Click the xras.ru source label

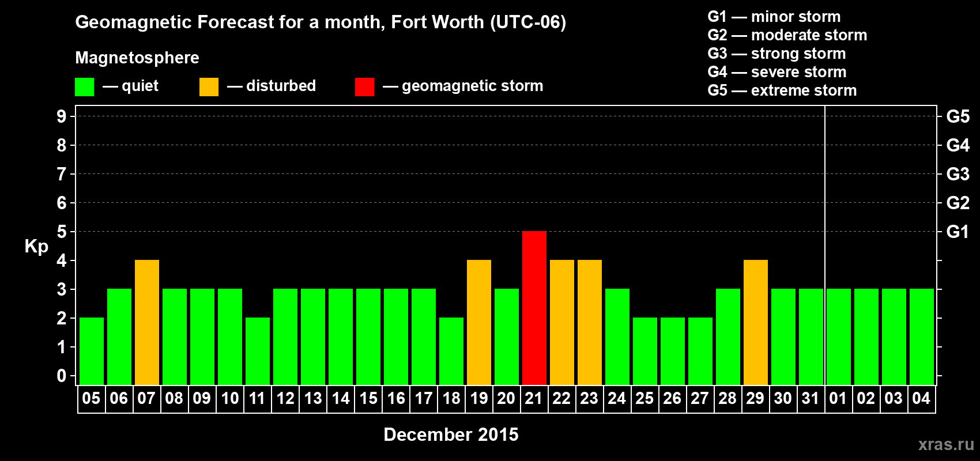(946, 444)
